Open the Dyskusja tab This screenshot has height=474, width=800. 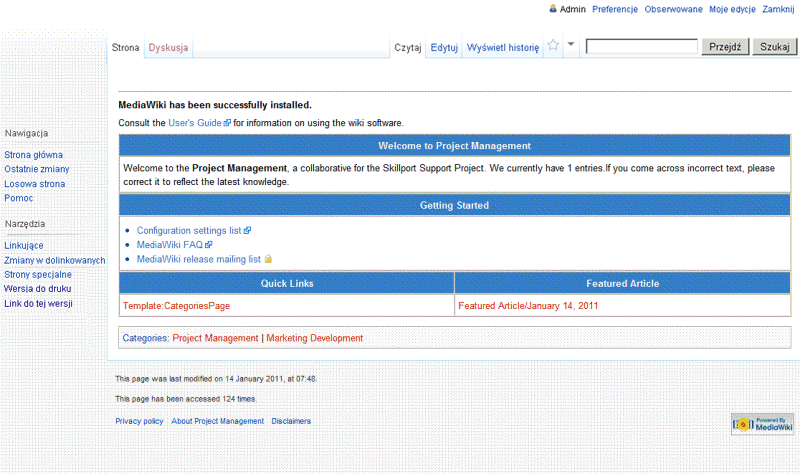click(x=168, y=47)
